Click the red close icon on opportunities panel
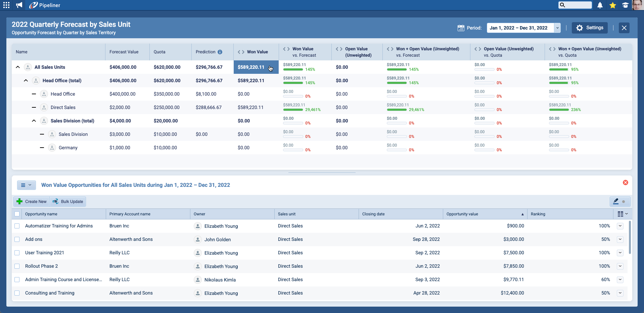644x313 pixels. pyautogui.click(x=626, y=182)
